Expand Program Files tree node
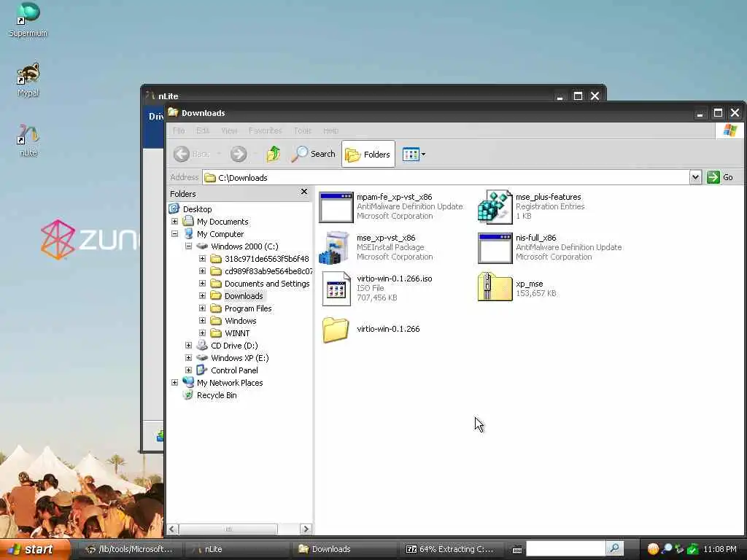 tap(203, 308)
